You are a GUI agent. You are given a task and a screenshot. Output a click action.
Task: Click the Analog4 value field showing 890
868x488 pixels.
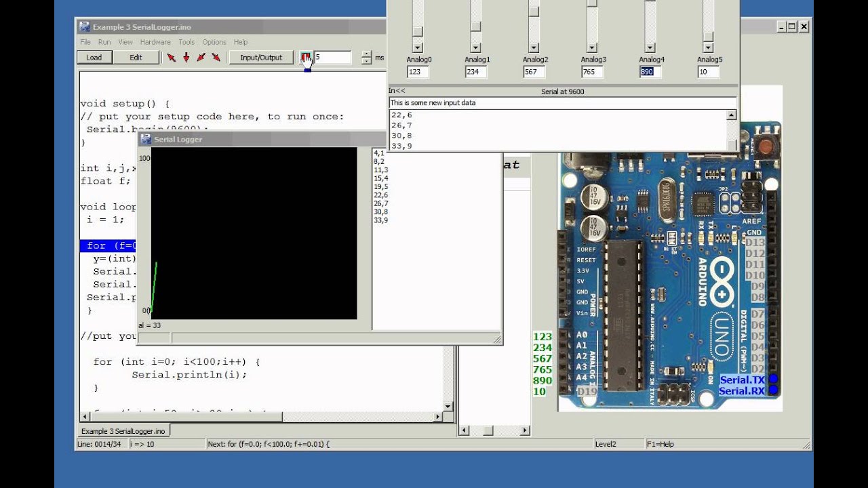coord(650,72)
